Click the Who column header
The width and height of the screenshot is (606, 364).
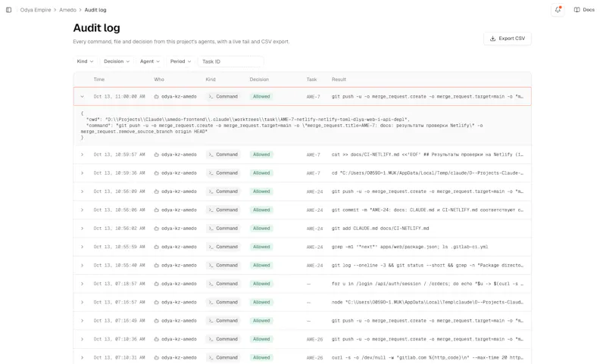(159, 79)
